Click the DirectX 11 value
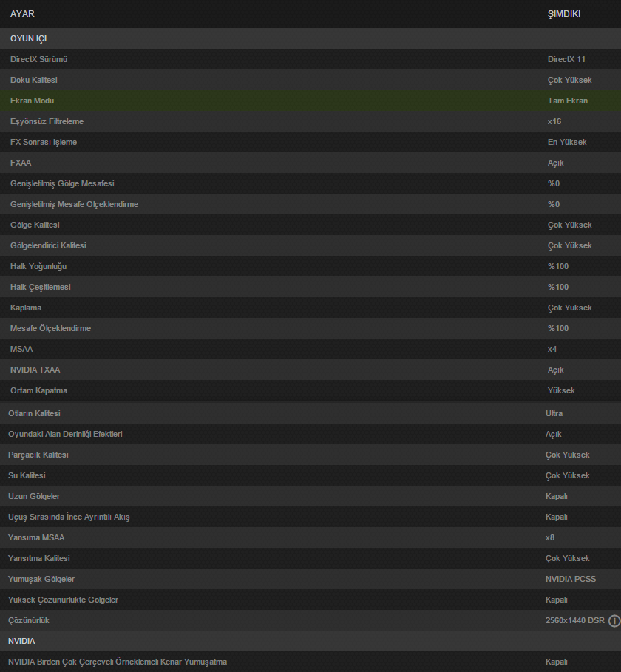Viewport: 621px width, 672px height. (566, 59)
